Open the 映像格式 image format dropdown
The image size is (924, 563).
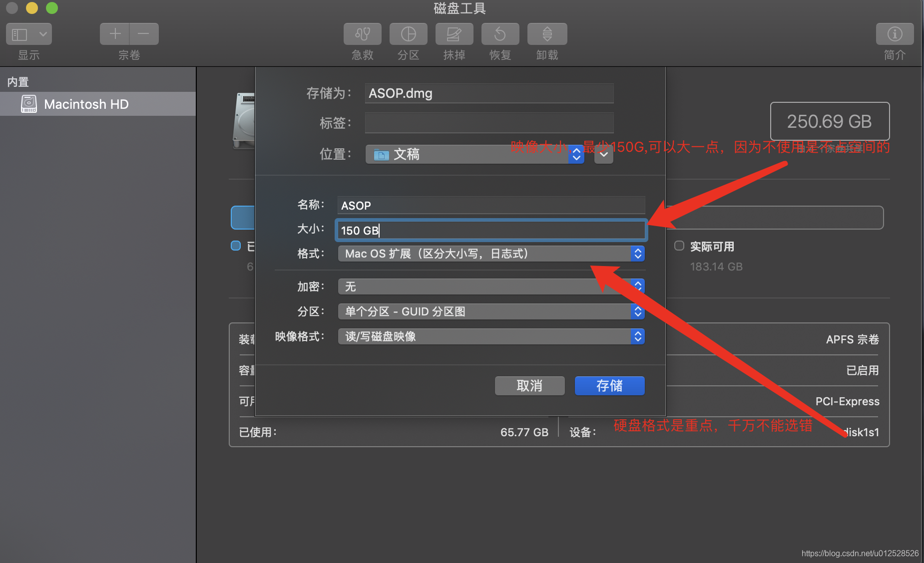[x=491, y=336]
